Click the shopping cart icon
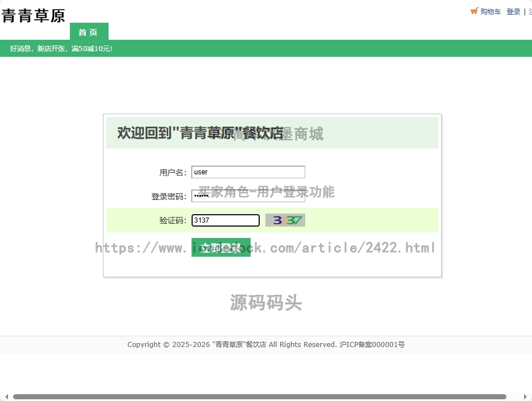 click(x=475, y=11)
